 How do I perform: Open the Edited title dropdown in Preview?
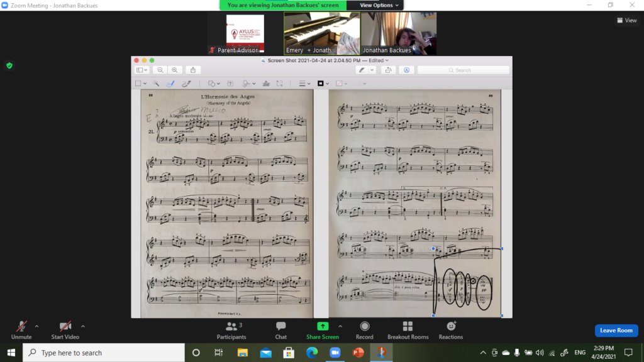[378, 60]
